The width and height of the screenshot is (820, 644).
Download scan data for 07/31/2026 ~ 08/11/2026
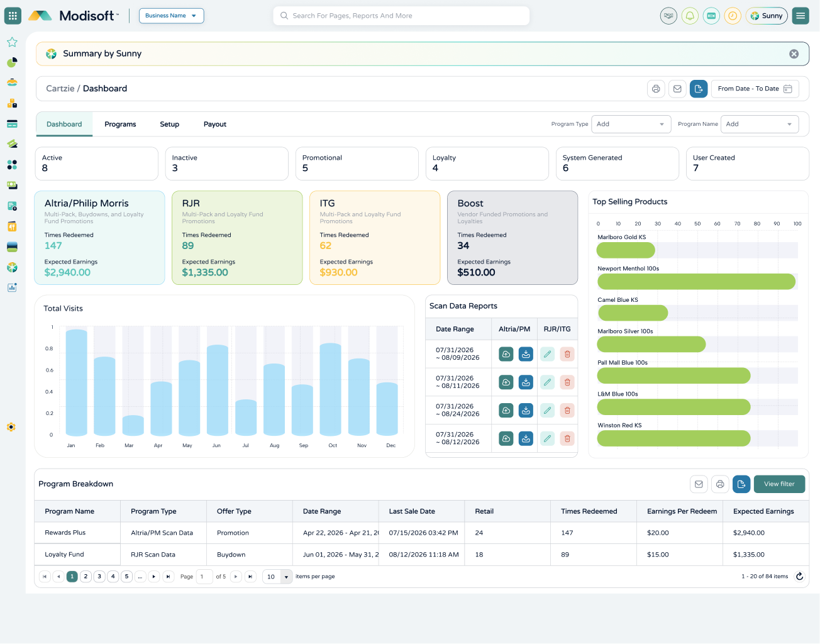[x=526, y=382]
